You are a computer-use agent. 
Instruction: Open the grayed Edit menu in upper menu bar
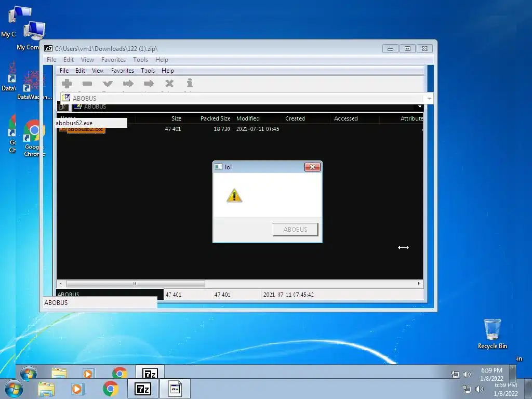click(x=69, y=60)
